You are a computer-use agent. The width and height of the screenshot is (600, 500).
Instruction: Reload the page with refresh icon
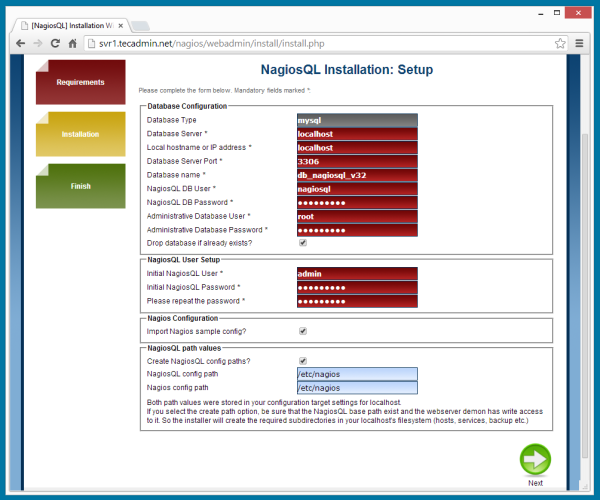[55, 44]
